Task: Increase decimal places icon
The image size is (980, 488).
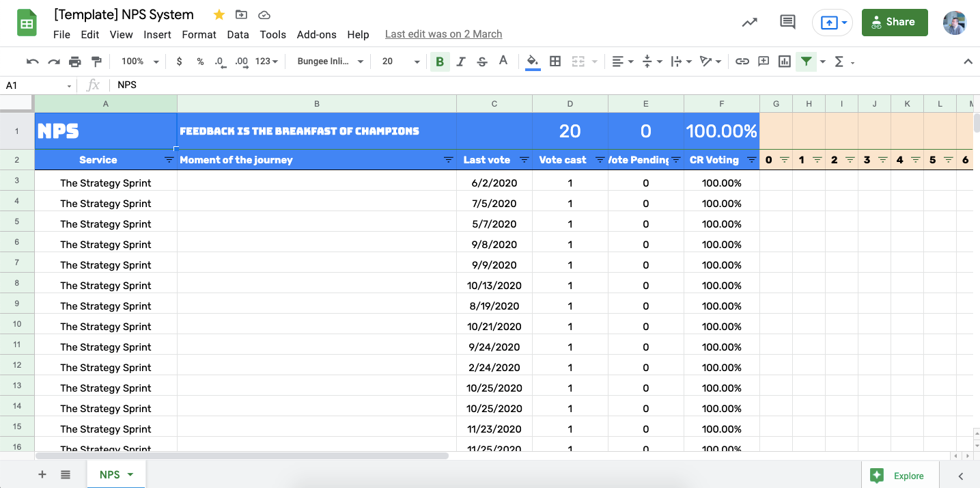Action: click(x=241, y=62)
